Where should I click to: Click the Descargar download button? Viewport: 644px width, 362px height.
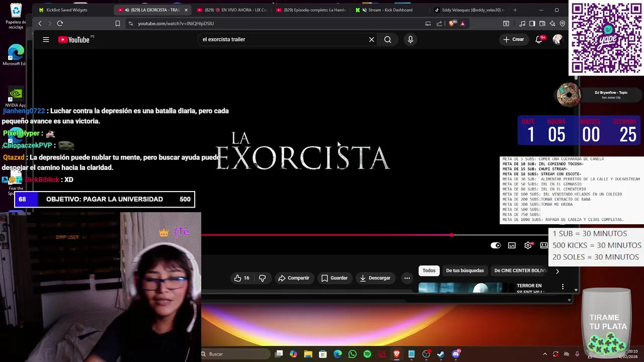point(375,278)
